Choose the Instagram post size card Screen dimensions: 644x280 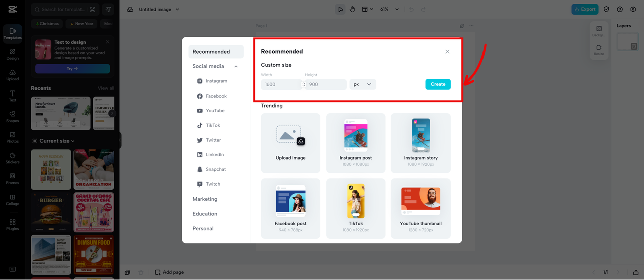(356, 143)
